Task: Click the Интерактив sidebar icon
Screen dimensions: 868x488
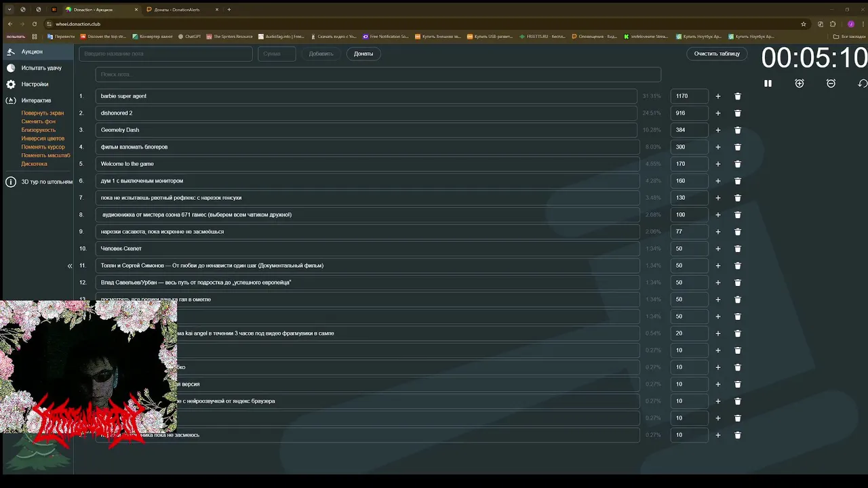Action: pos(11,100)
